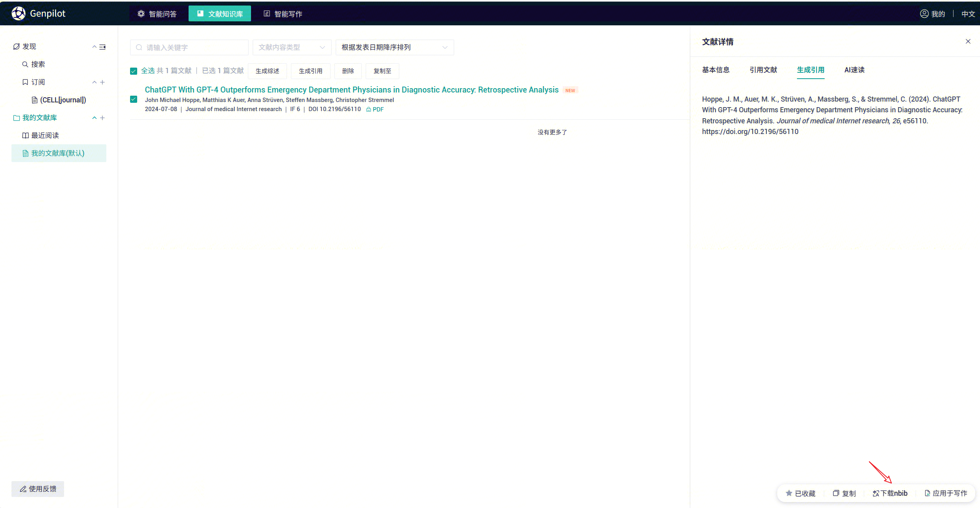The height and width of the screenshot is (508, 980).
Task: Click the Genpilot logo icon
Action: click(19, 13)
